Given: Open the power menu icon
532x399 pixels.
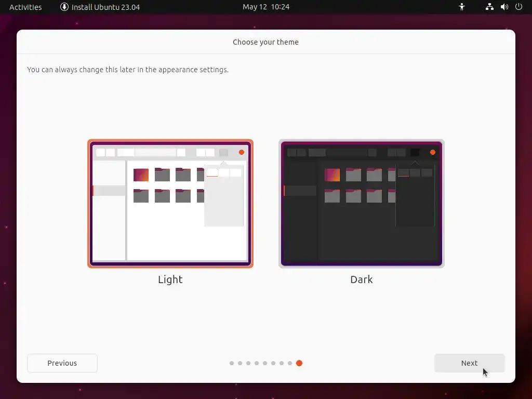Looking at the screenshot, I should (x=519, y=7).
